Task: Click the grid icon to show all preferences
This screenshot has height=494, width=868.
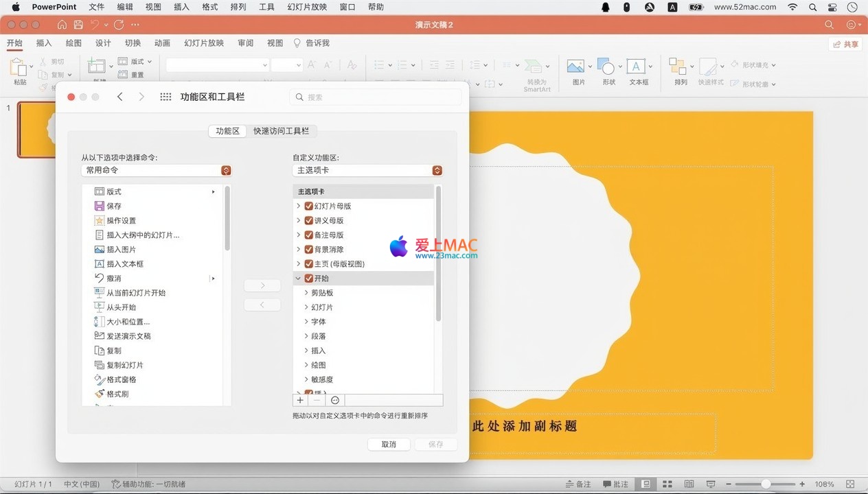Action: click(165, 97)
